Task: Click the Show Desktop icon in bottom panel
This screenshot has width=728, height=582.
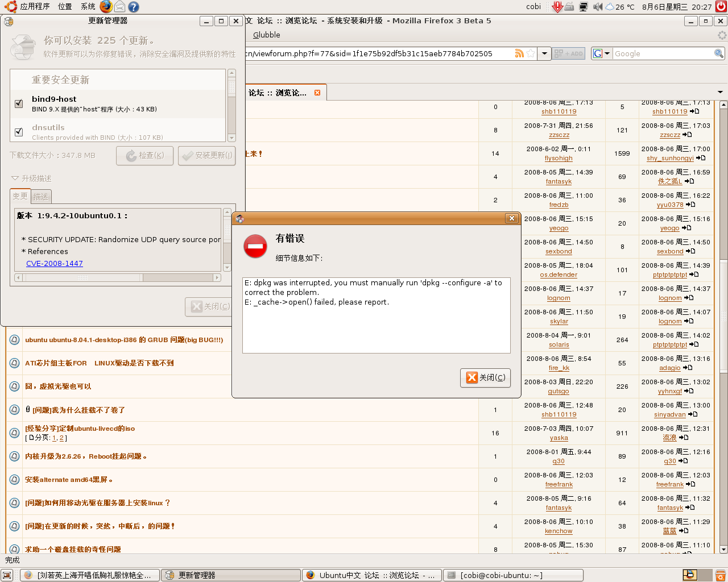Action: coord(7,575)
